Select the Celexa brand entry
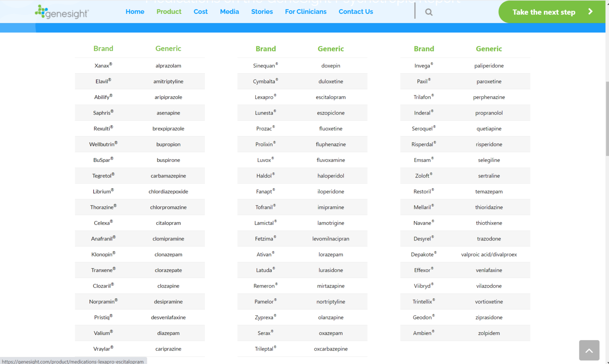This screenshot has width=609, height=364. (x=103, y=223)
